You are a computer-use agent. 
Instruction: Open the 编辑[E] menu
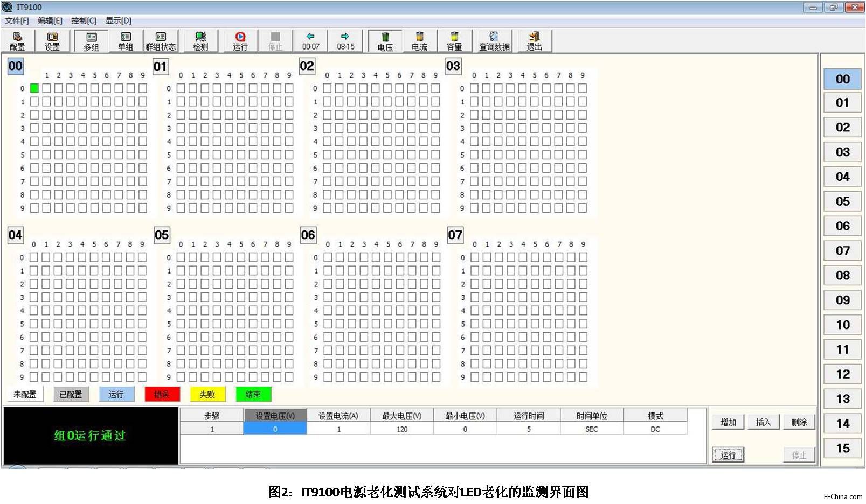tap(50, 20)
